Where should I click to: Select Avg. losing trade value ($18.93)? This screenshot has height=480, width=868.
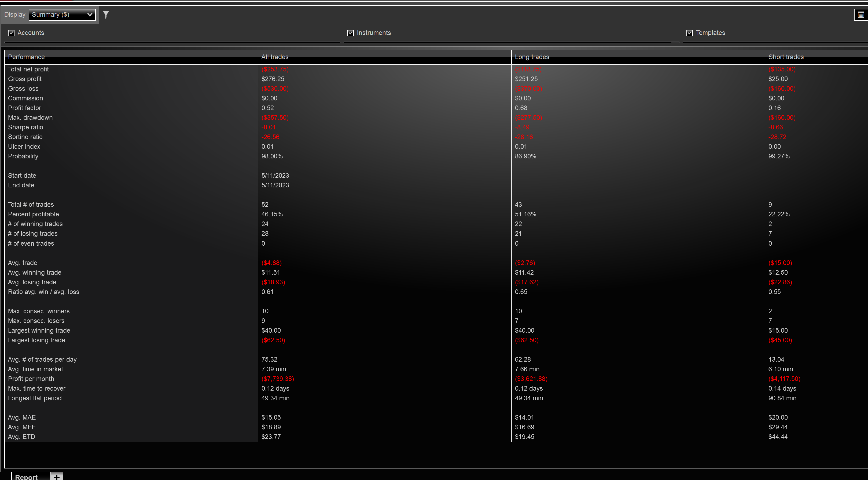tap(273, 282)
